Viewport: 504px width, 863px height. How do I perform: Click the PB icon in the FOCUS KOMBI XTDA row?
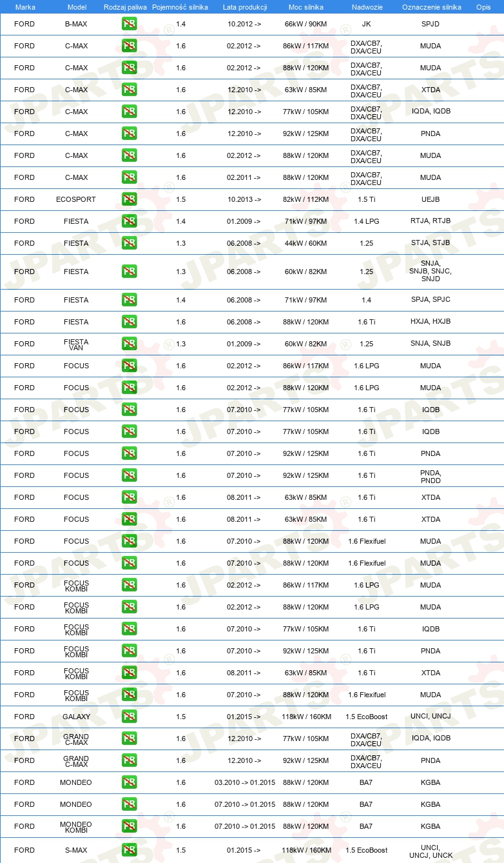tap(130, 673)
